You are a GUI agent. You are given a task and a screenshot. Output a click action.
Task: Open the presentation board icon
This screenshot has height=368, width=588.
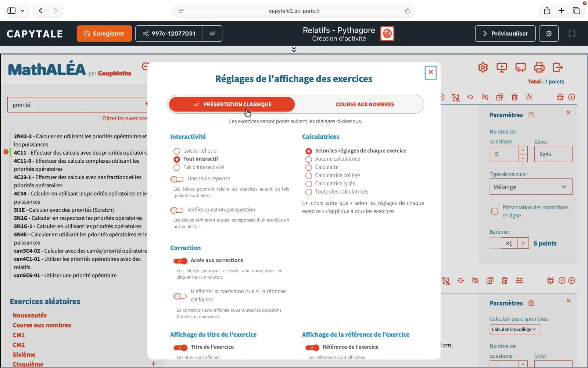click(520, 67)
